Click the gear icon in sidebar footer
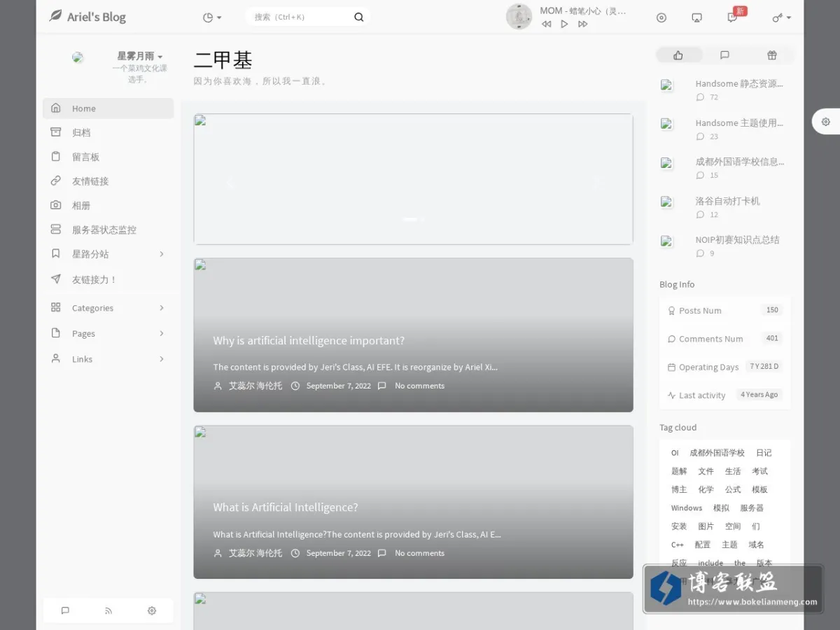 coord(152,610)
